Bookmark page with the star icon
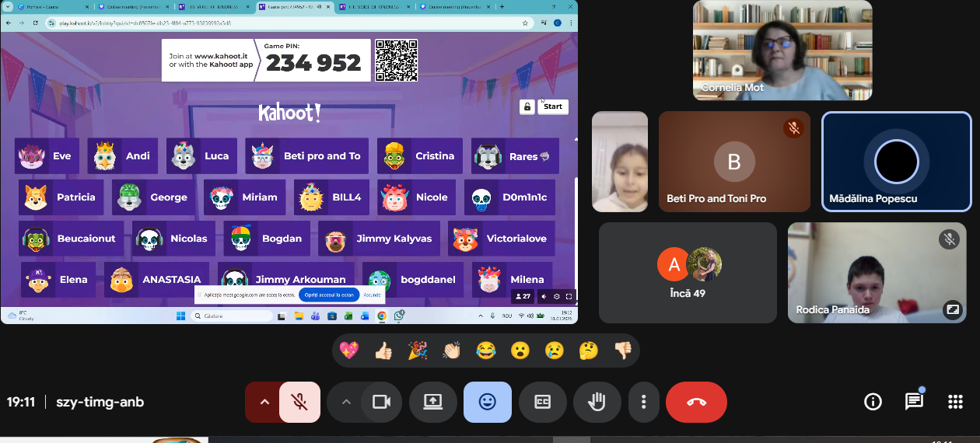Image resolution: width=980 pixels, height=443 pixels. (525, 23)
